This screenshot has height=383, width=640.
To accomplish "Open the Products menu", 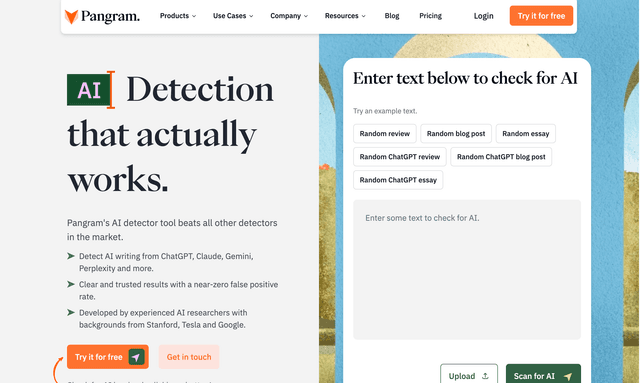I will point(178,16).
